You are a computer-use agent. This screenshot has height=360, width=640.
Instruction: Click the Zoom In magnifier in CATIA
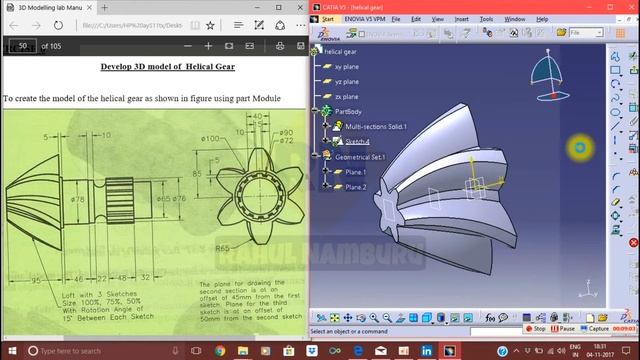click(x=374, y=318)
